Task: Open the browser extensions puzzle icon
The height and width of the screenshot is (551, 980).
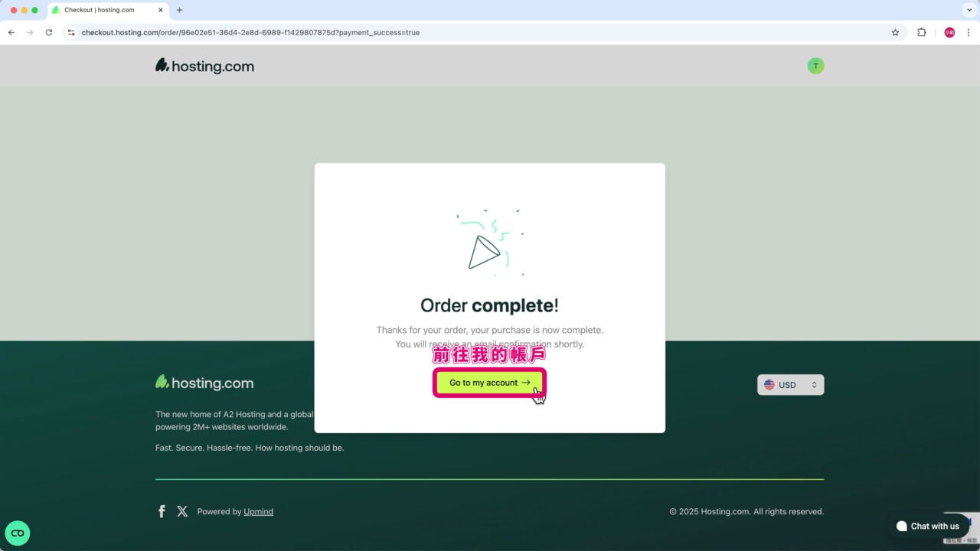Action: [922, 32]
